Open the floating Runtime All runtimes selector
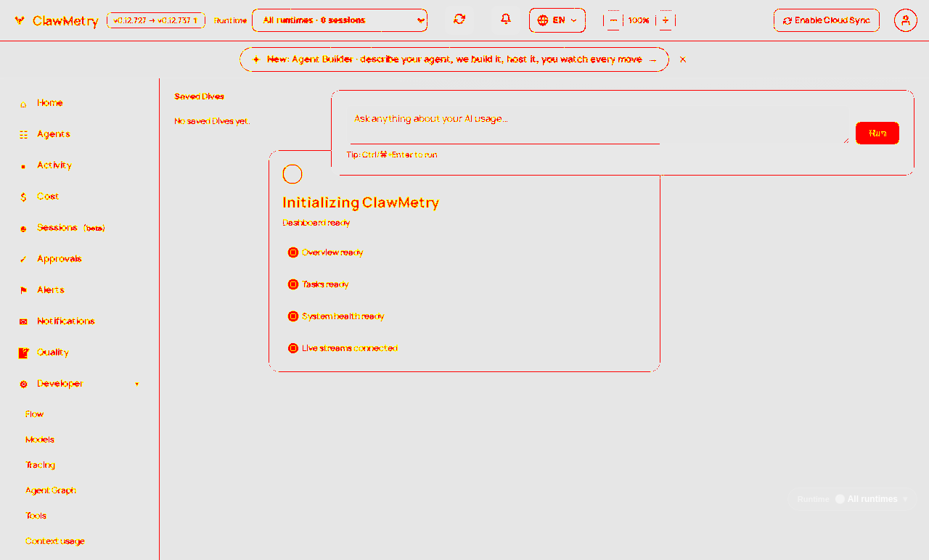 coord(852,499)
